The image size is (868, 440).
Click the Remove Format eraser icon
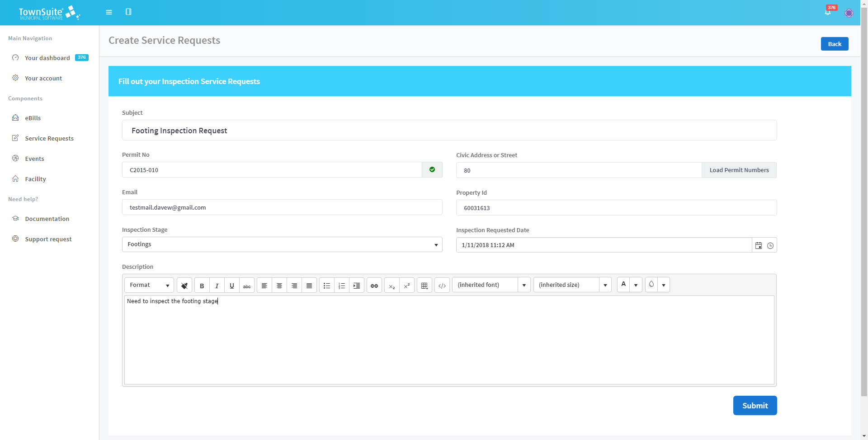pos(184,285)
